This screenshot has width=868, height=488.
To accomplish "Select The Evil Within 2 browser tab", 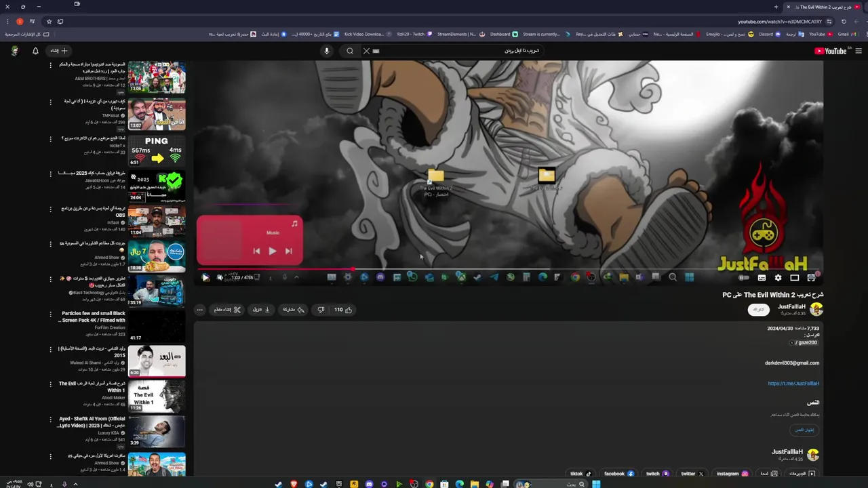I will coord(824,7).
